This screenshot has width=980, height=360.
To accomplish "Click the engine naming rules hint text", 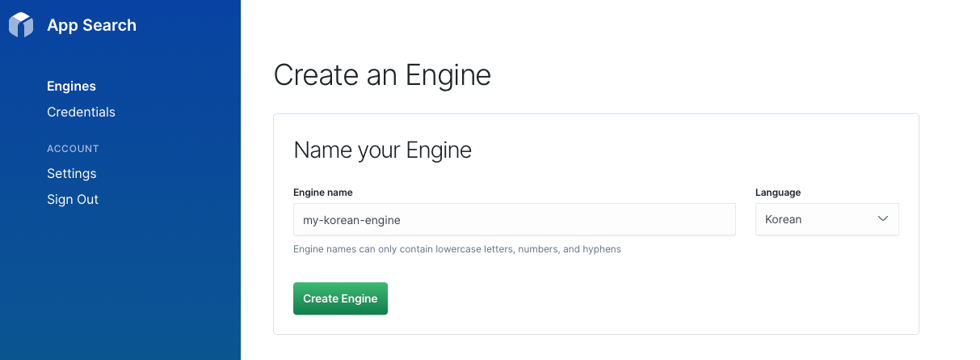I will click(x=456, y=249).
